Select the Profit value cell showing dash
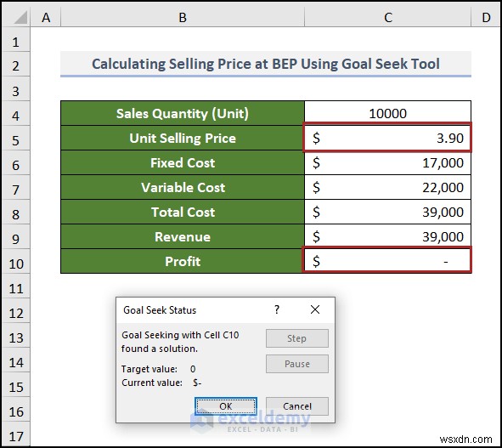502x448 pixels. point(387,261)
